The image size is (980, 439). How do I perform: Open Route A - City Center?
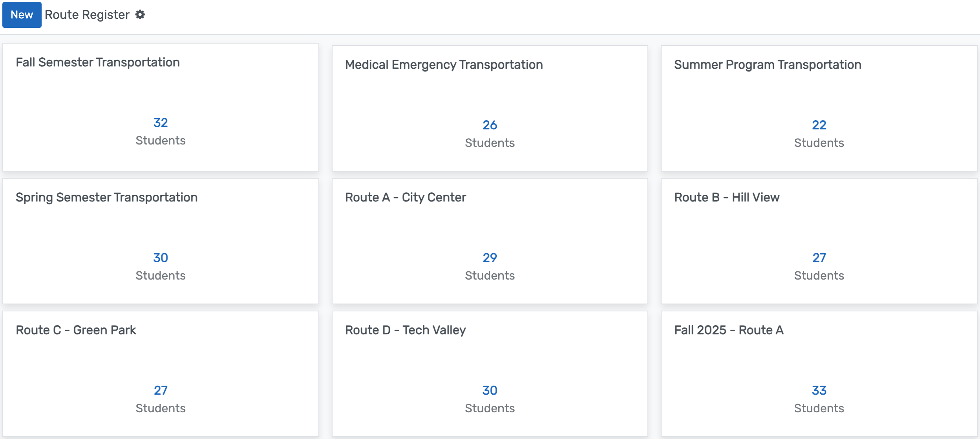click(405, 197)
